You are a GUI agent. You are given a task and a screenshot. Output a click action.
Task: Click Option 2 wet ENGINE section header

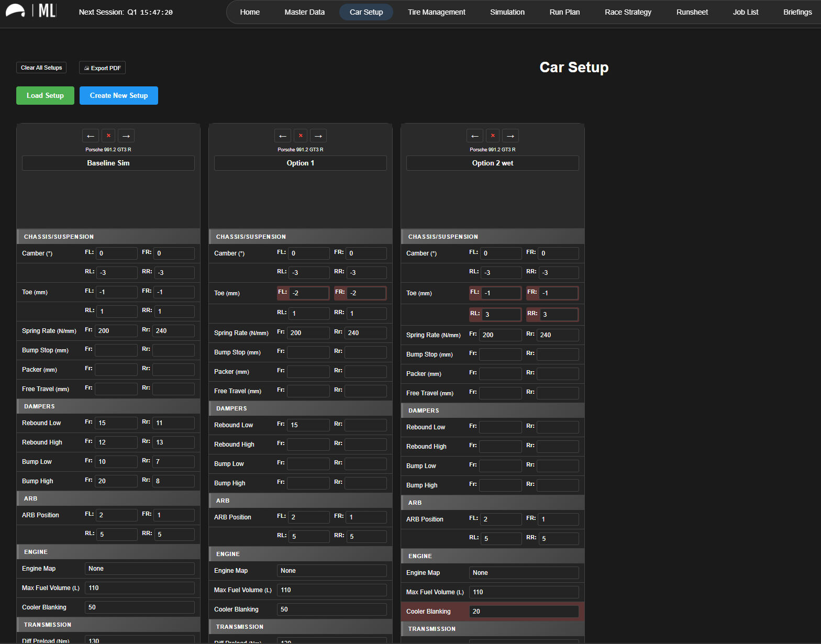[x=493, y=556]
